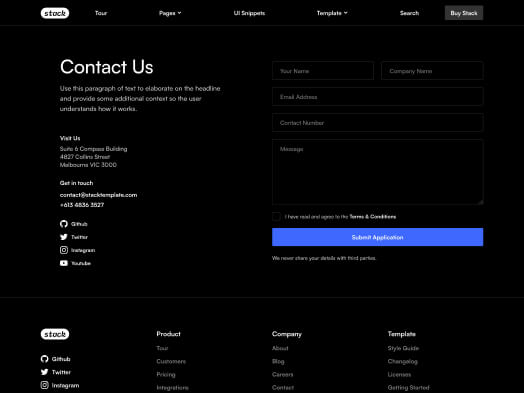Click the footer Twitter icon
This screenshot has height=393, width=524.
pos(44,372)
